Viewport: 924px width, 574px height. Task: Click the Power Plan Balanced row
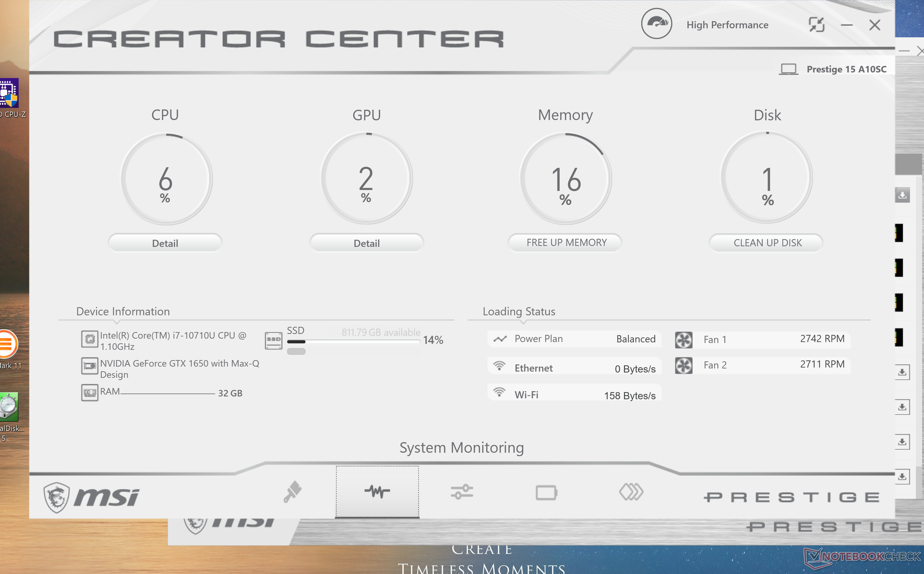tap(575, 339)
